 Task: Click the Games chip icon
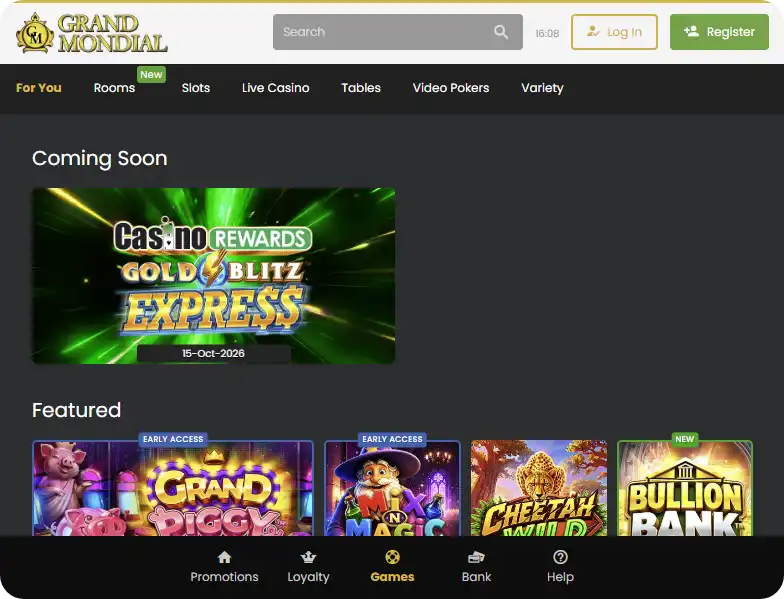(x=392, y=557)
